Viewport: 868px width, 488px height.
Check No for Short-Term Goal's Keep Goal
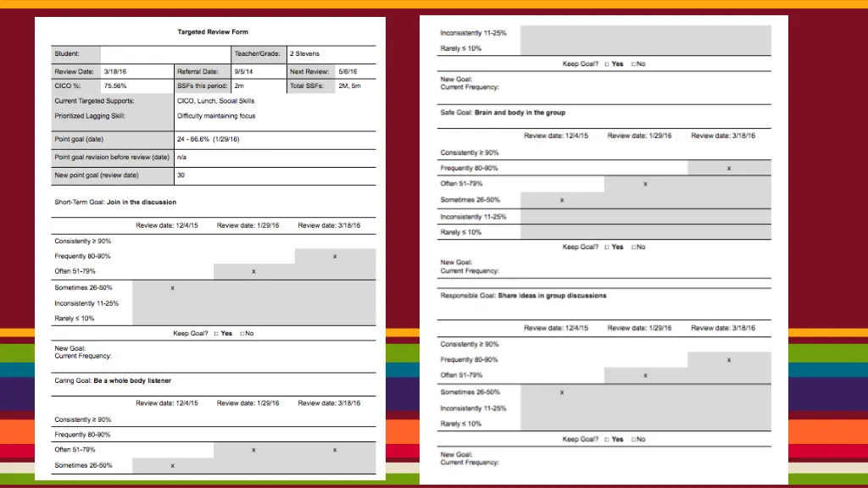coord(242,334)
